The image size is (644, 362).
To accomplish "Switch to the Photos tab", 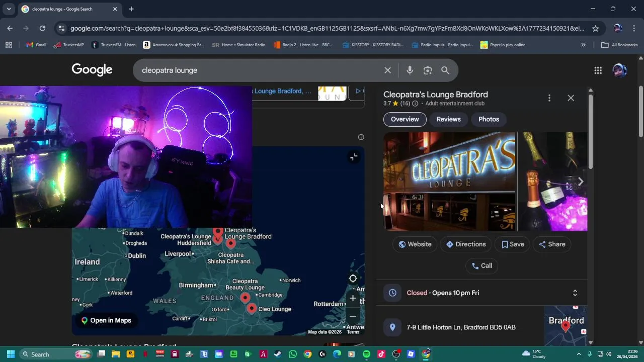I will pos(489,119).
